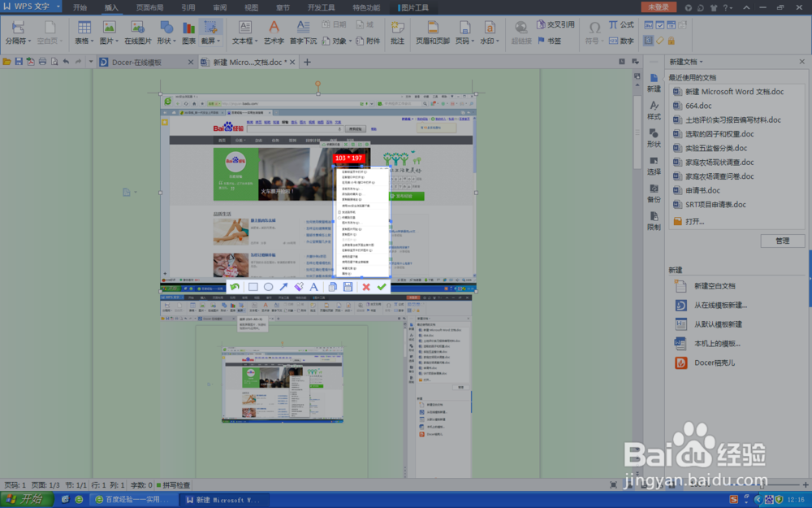
Task: Select the text 'A' tool in screenshot toolbar
Action: coord(313,287)
